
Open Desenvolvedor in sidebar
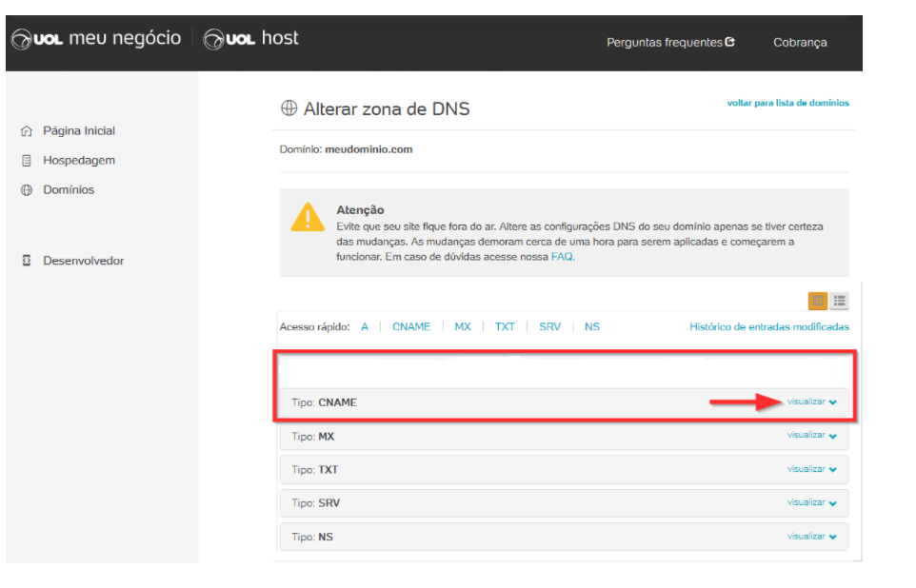[84, 261]
